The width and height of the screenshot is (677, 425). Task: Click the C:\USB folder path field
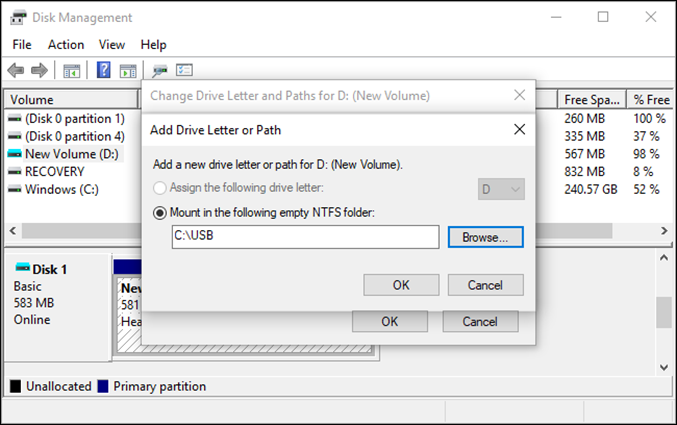(x=305, y=237)
